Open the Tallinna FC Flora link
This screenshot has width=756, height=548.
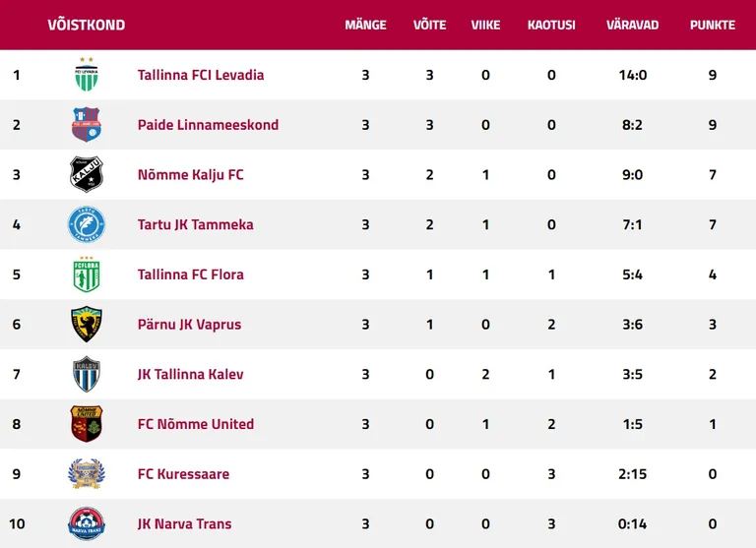[190, 274]
